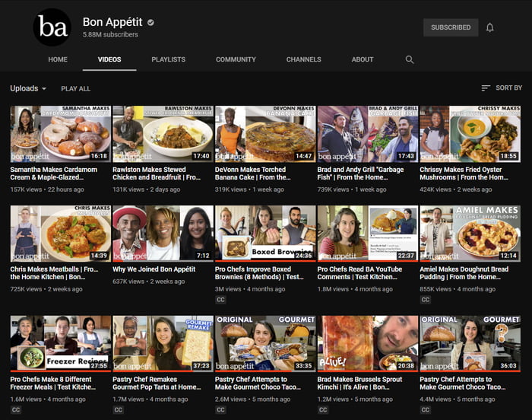The image size is (532, 420).
Task: Open Amiel Makes Doughnut Bread Pudding title
Action: click(x=464, y=273)
